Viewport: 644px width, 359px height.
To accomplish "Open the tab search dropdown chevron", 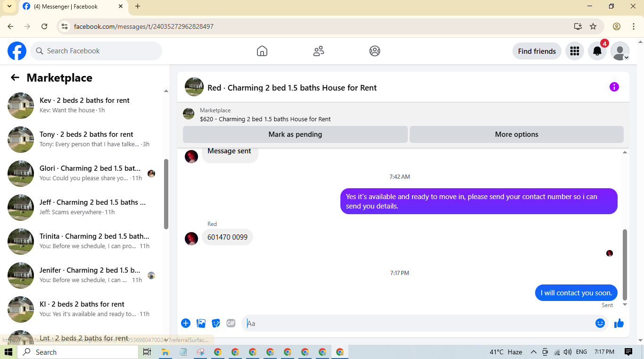I will [x=9, y=6].
